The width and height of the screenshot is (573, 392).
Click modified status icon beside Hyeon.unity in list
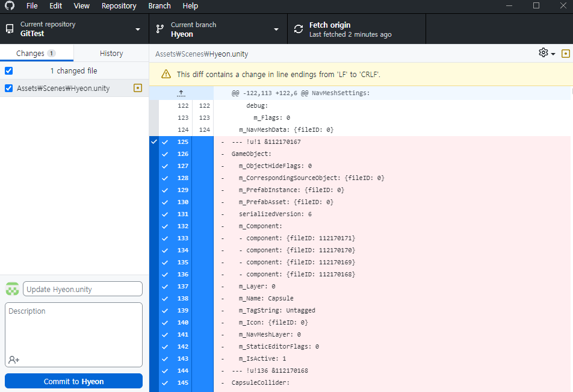point(138,88)
